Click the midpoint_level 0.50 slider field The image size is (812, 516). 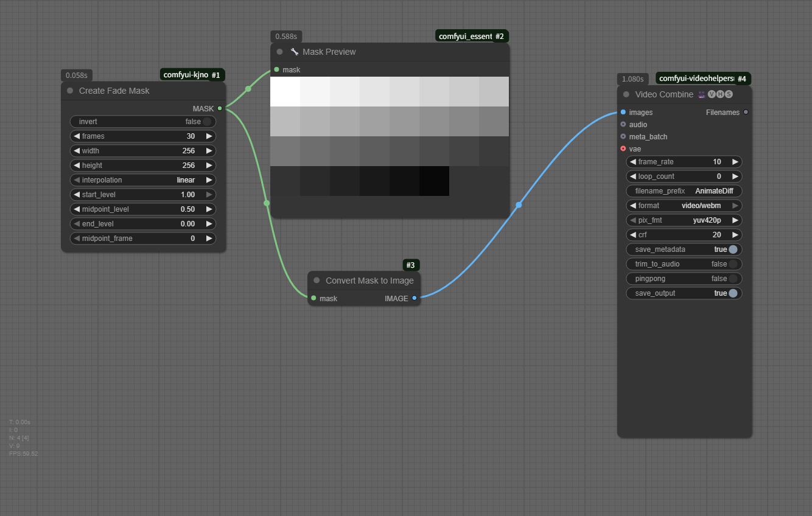[x=143, y=209]
